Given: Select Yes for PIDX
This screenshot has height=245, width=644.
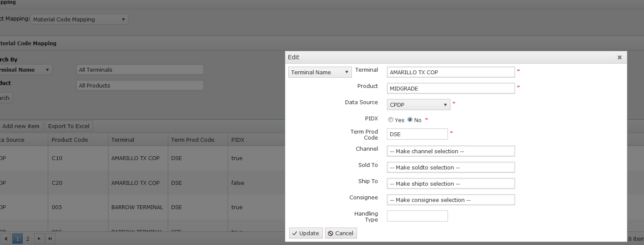Looking at the screenshot, I should [391, 120].
